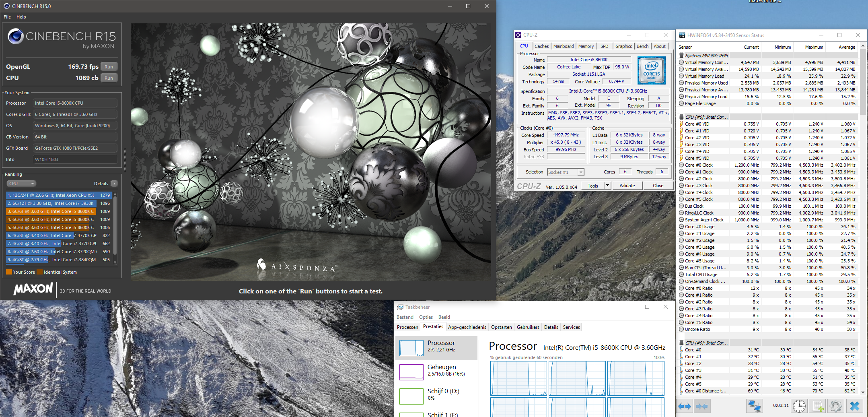Click icon beside Virtual Memory Load sensor

(x=681, y=76)
